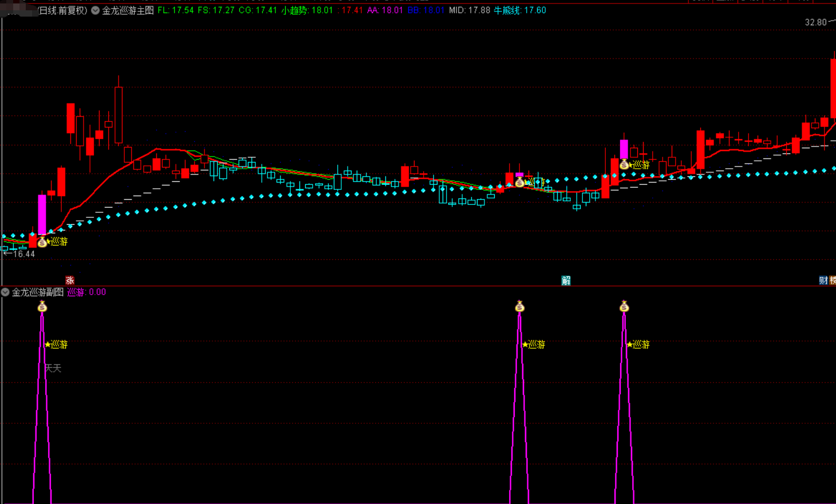Click the (日线.前复权) period label
The height and width of the screenshot is (504, 836).
pyautogui.click(x=62, y=10)
